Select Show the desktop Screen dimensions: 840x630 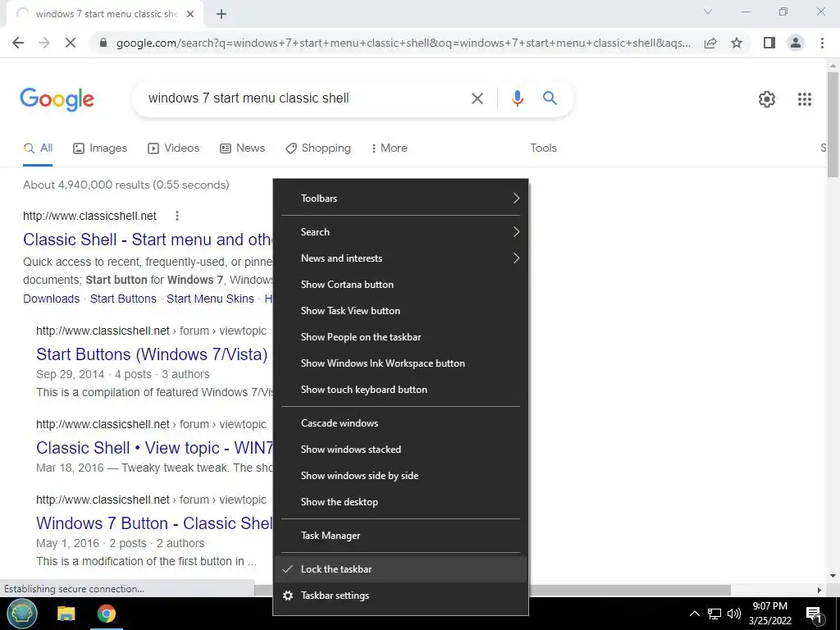click(400, 502)
